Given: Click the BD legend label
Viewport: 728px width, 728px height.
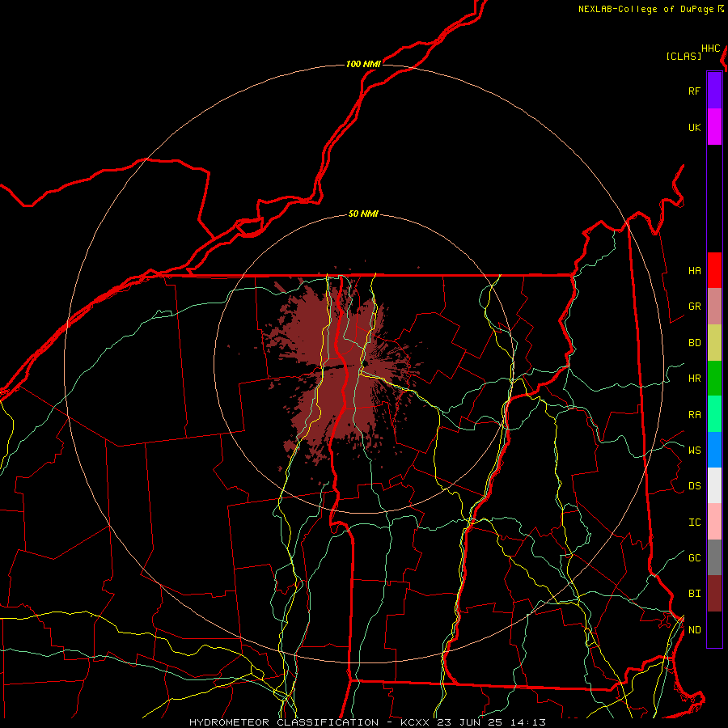Looking at the screenshot, I should point(695,343).
